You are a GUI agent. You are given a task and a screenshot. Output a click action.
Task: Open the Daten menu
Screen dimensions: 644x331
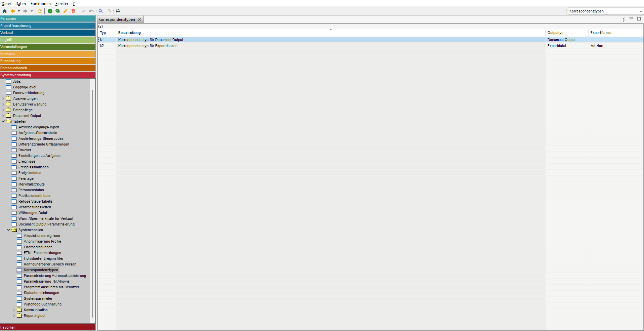tap(20, 4)
